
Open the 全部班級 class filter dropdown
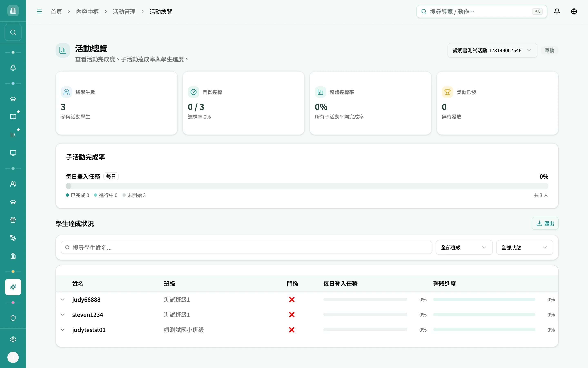coord(464,248)
